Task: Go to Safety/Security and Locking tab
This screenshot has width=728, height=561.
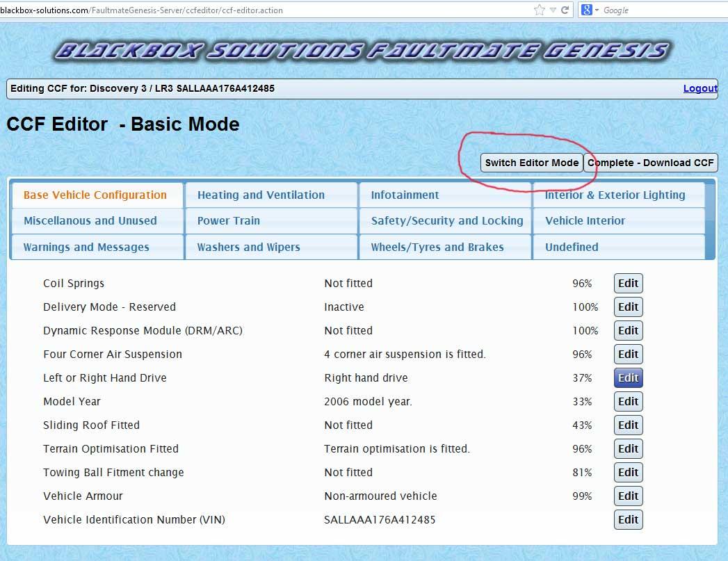Action: tap(446, 221)
